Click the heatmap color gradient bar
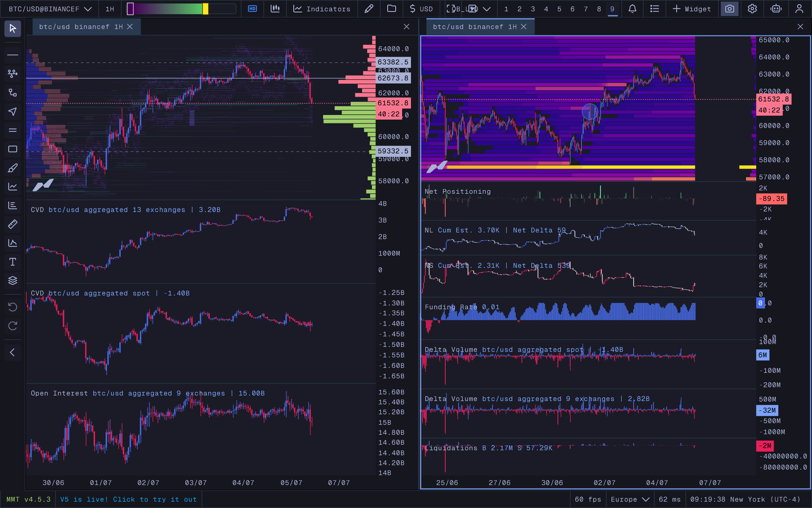The image size is (812, 508). pyautogui.click(x=181, y=9)
